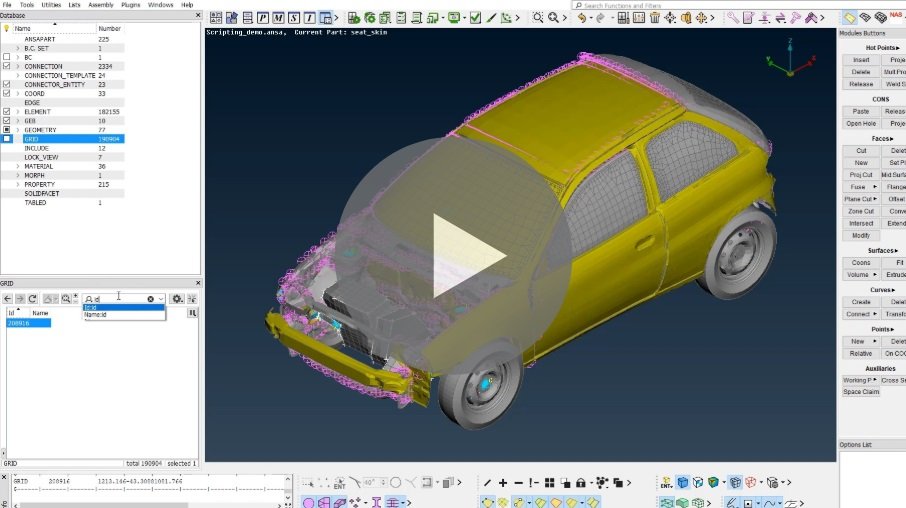Click the trash can delete icon

pyautogui.click(x=655, y=17)
